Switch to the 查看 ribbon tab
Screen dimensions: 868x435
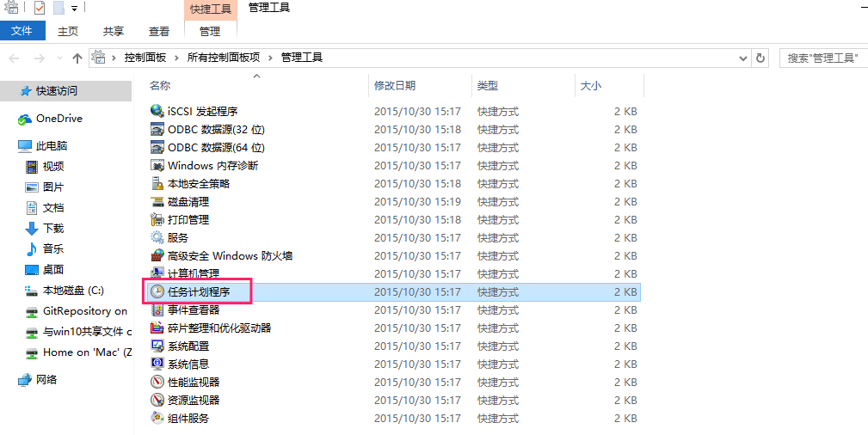coord(159,32)
